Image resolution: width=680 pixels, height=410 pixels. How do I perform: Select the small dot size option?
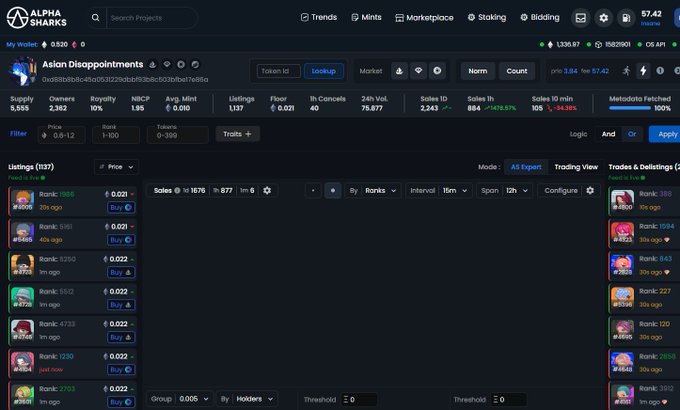(313, 190)
